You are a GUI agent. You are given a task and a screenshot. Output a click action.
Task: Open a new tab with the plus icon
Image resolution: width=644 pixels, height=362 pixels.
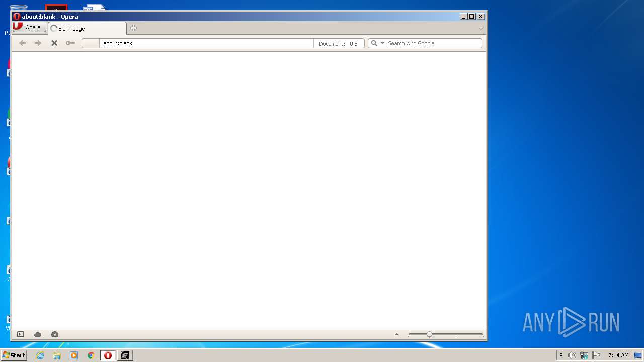(133, 28)
